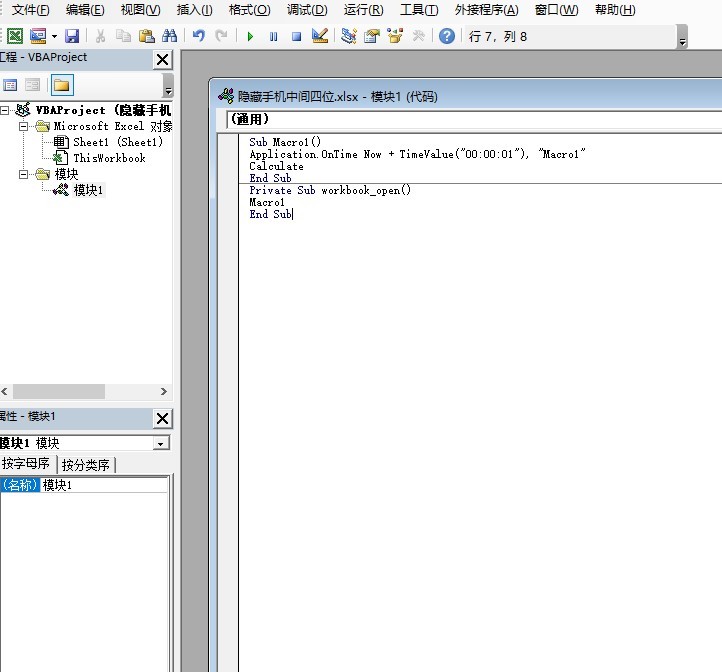The image size is (722, 672).
Task: Open the 帮助(H) menu
Action: (x=615, y=10)
